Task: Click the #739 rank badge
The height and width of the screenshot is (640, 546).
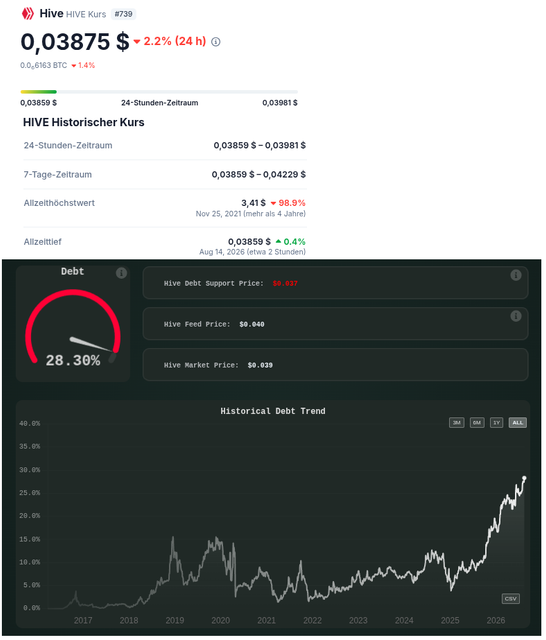Action: coord(123,14)
